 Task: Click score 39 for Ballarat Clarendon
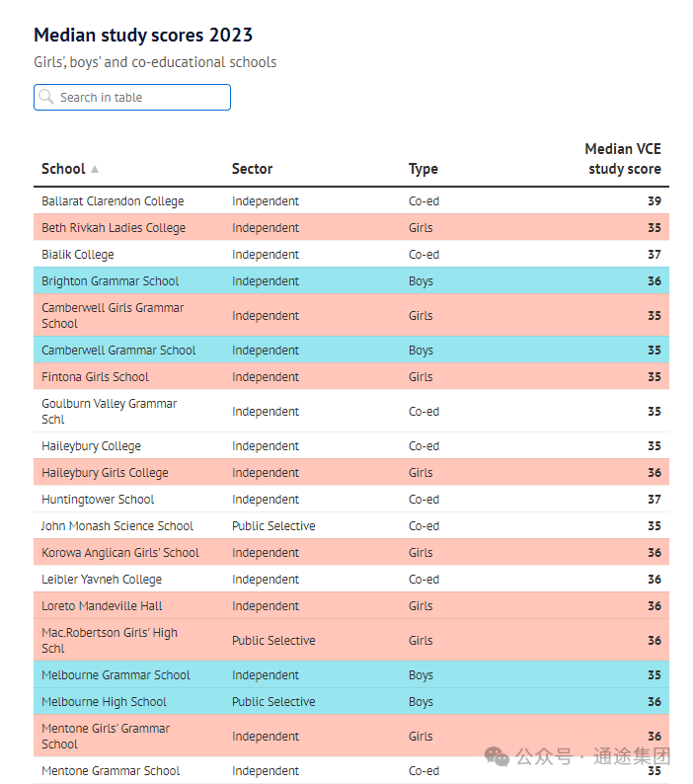click(654, 201)
